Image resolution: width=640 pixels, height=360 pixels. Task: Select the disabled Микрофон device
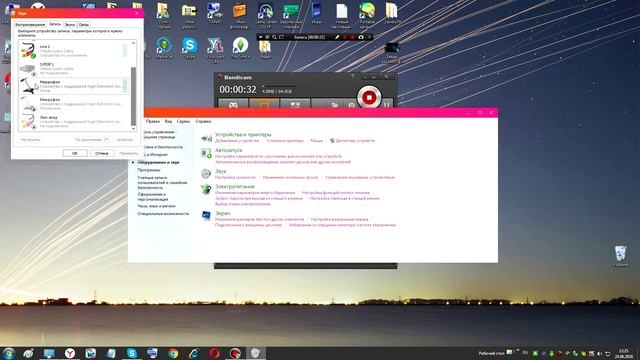tap(73, 103)
